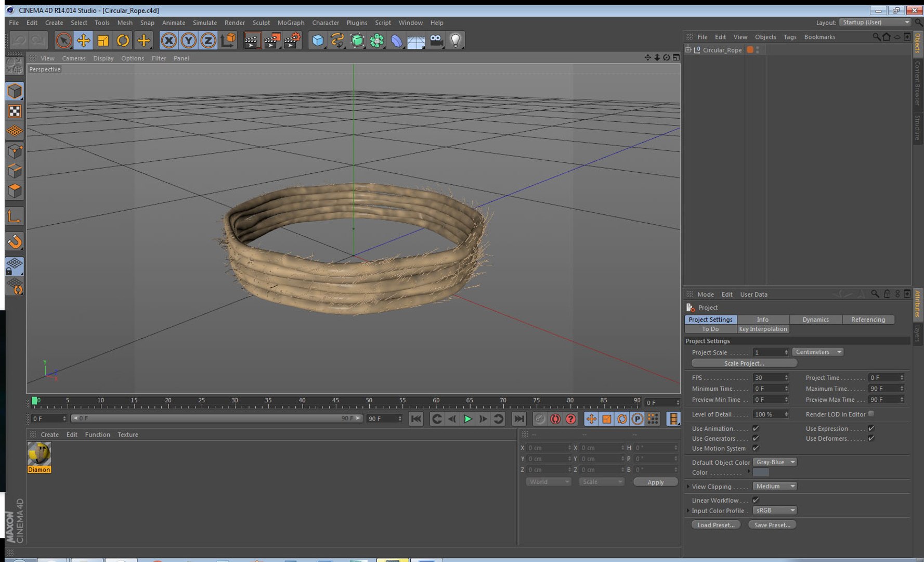Screen dimensions: 924x562
Task: Click the Save Preset... button
Action: (x=772, y=525)
